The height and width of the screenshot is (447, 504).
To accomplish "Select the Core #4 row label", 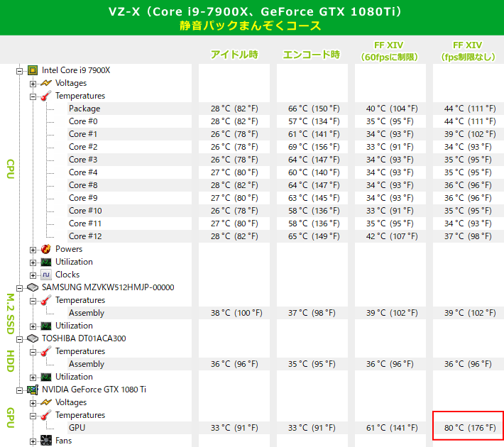I will tap(83, 172).
